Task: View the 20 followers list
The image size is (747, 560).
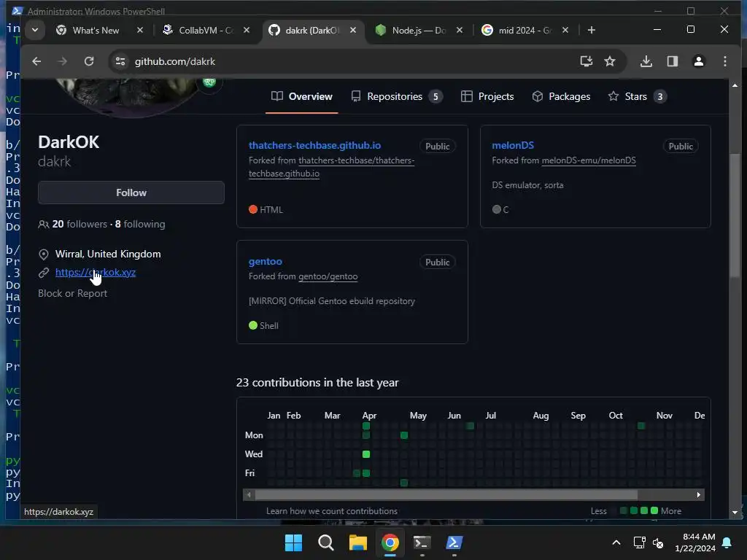Action: pos(80,225)
